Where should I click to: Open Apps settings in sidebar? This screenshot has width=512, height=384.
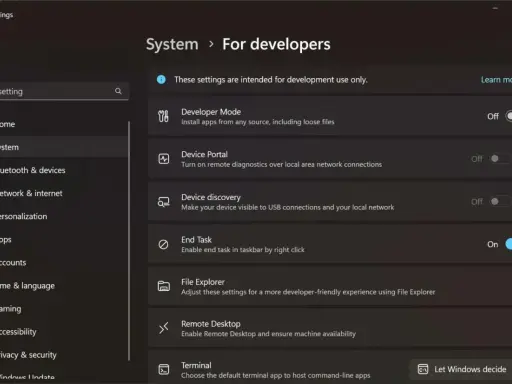click(x=63, y=239)
